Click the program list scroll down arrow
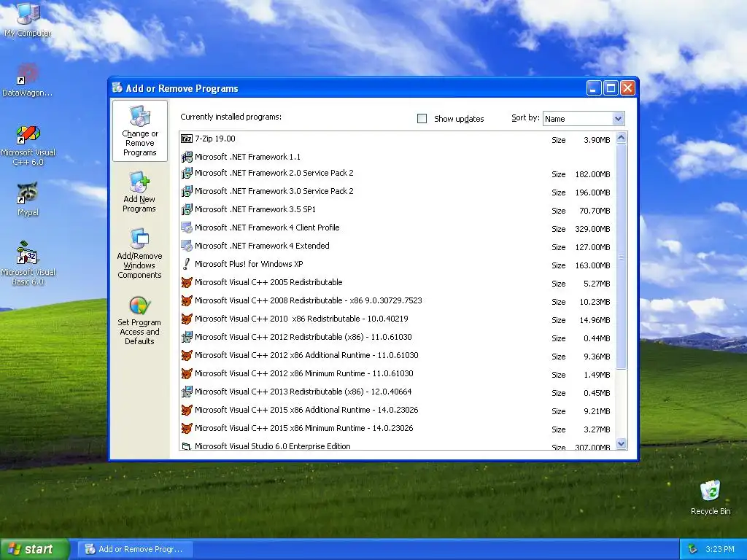747x560 pixels. pos(621,444)
